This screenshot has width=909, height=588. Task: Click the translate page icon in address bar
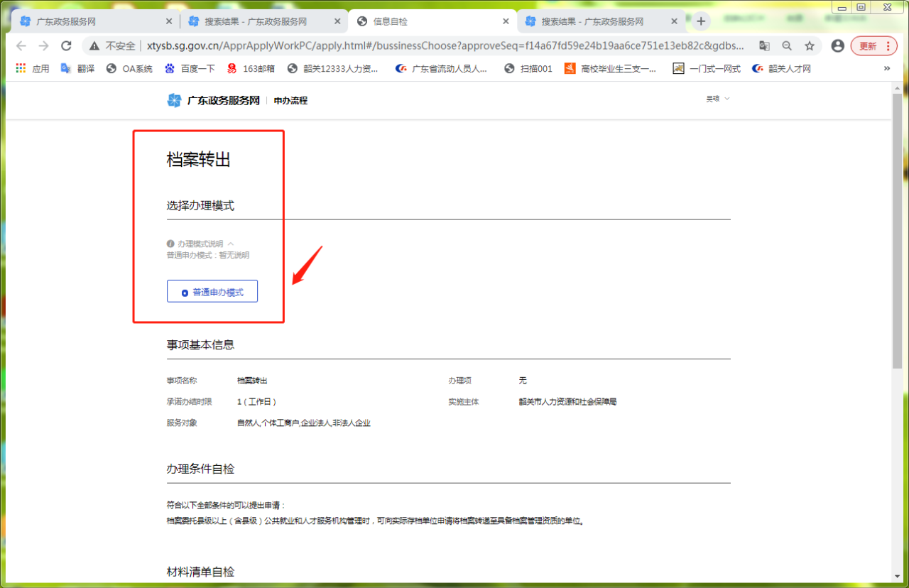(764, 46)
